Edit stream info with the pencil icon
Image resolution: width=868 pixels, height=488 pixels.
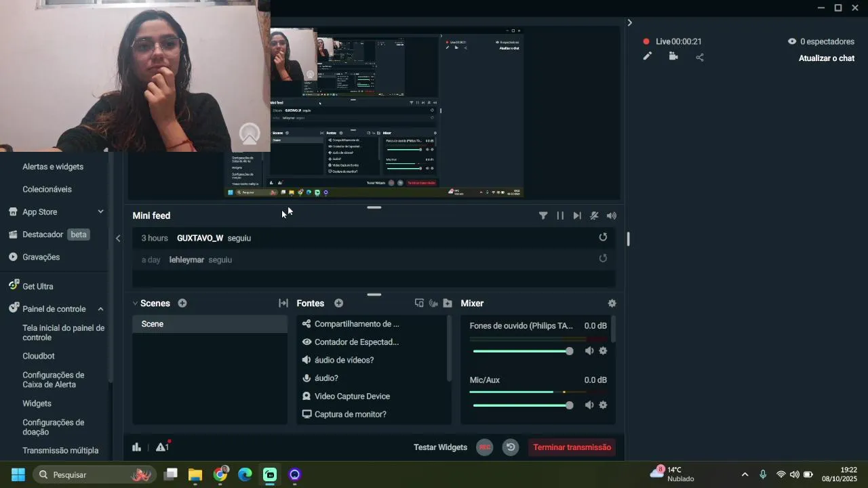(647, 56)
